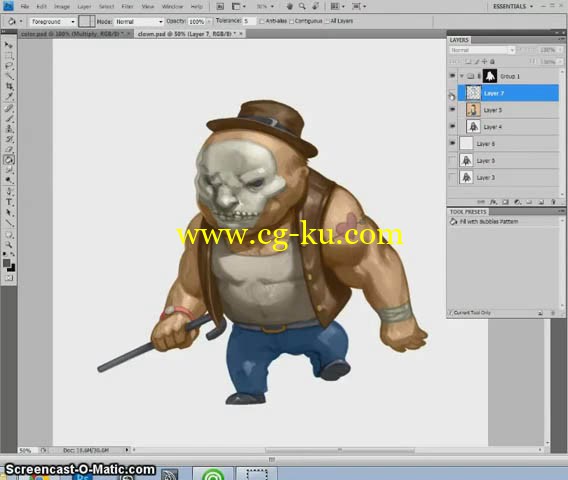Create a new layer icon in Layers panel

click(x=541, y=202)
